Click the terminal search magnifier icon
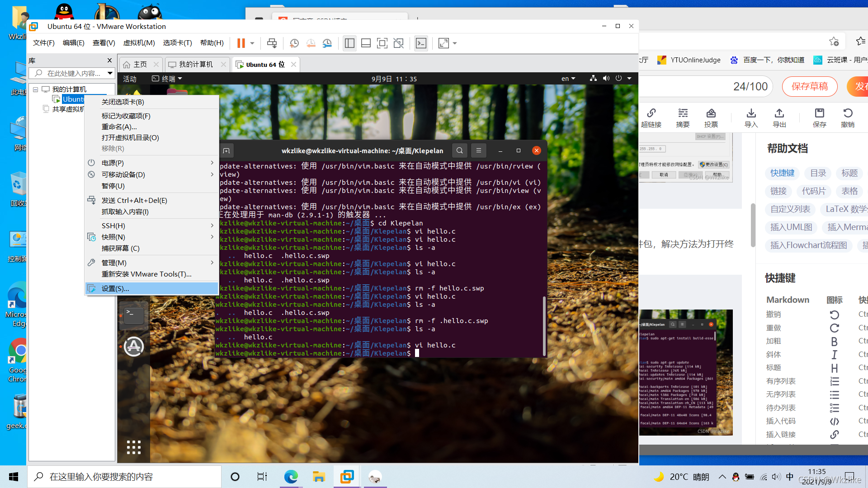The height and width of the screenshot is (488, 868). 459,150
